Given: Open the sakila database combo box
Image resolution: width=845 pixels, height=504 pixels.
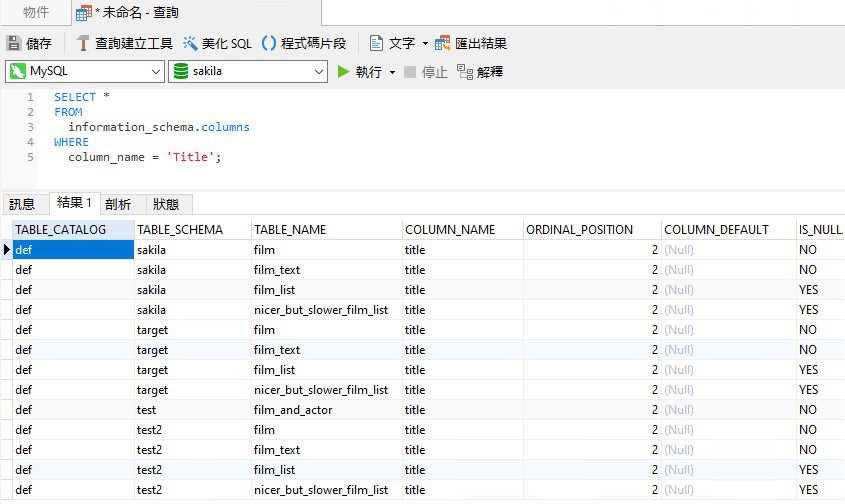Looking at the screenshot, I should (x=248, y=71).
